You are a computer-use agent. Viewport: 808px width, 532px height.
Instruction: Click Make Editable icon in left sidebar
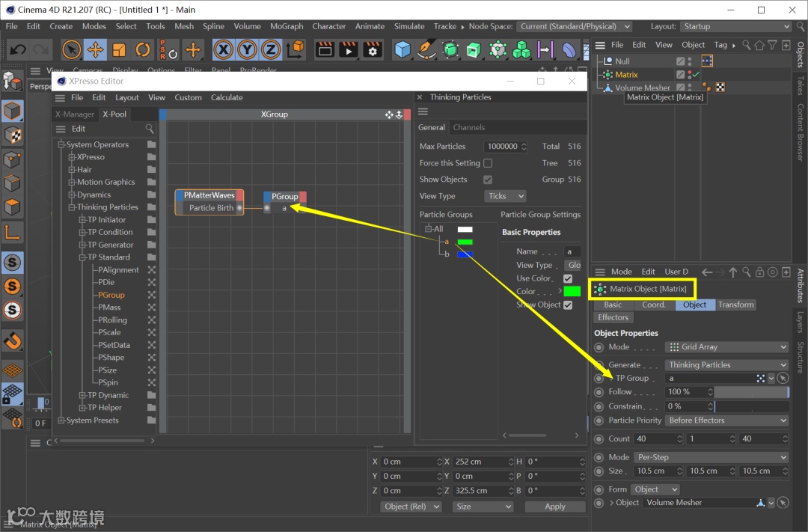[13, 82]
